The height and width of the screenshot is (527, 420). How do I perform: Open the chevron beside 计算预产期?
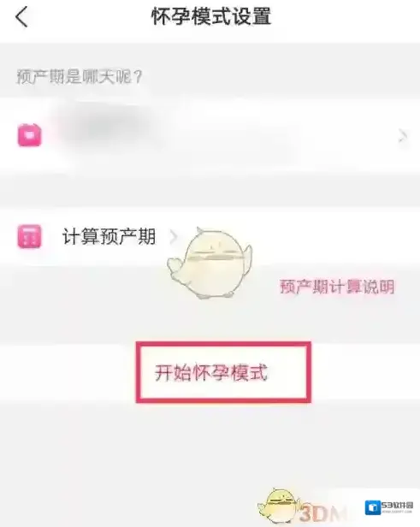click(174, 237)
